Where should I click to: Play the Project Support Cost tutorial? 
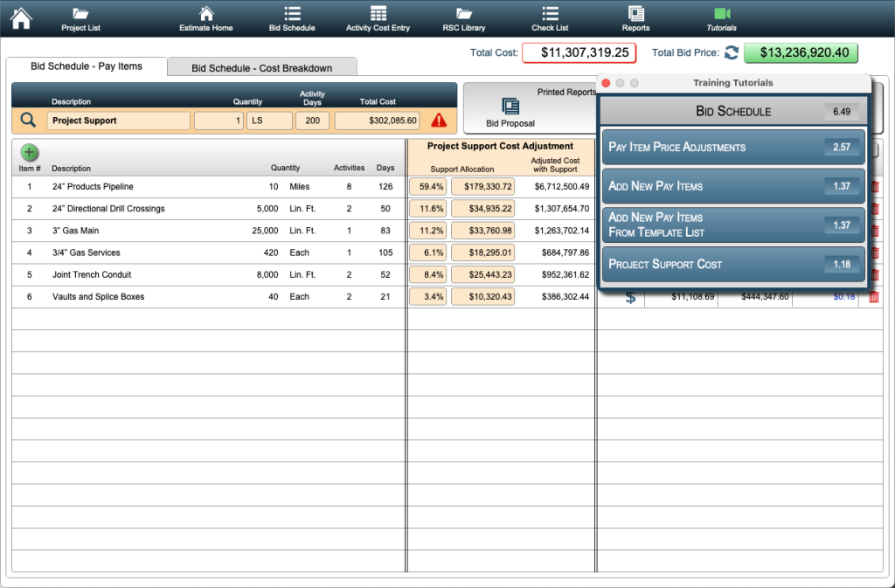tap(733, 264)
